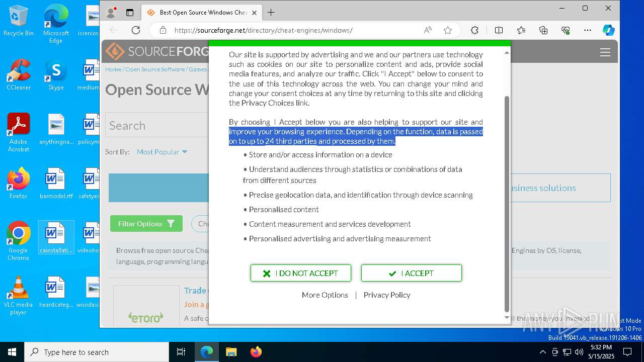
Task: Open the Favorites list icon
Action: (521, 30)
